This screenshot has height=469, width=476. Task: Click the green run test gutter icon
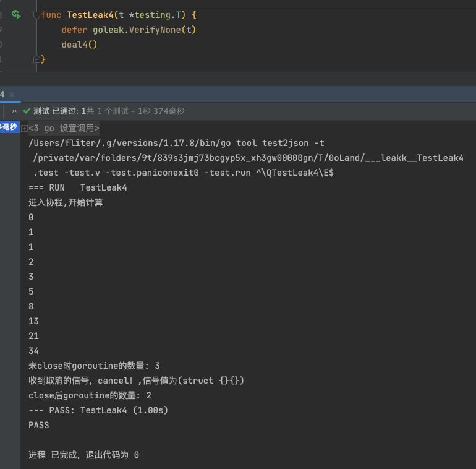coord(16,14)
